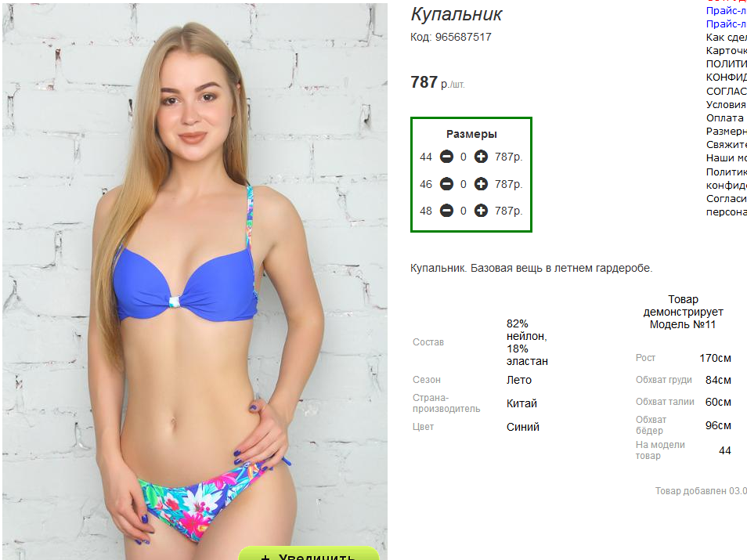Viewport: 747px width, 560px height.
Task: Open the Карточк... sidebar link
Action: pos(726,51)
